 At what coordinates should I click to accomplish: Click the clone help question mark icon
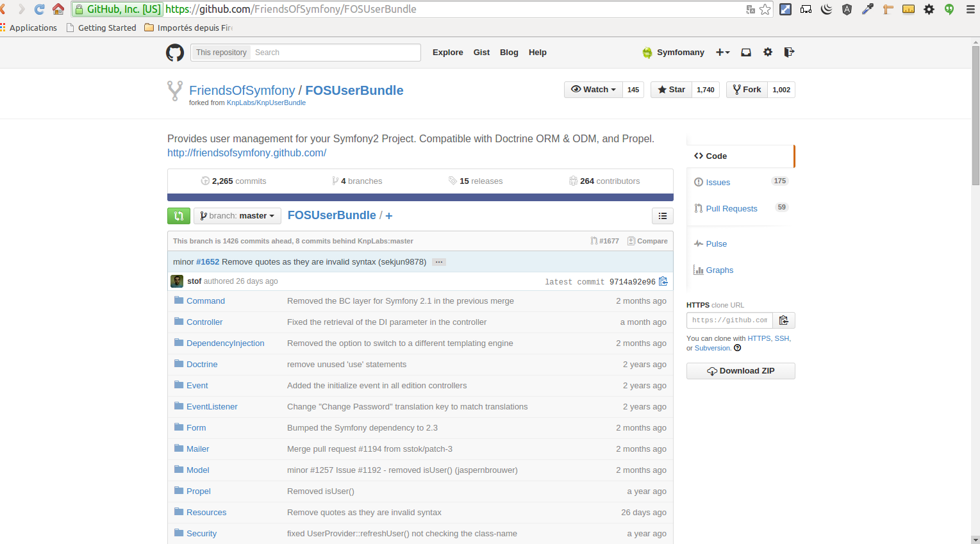click(x=737, y=348)
